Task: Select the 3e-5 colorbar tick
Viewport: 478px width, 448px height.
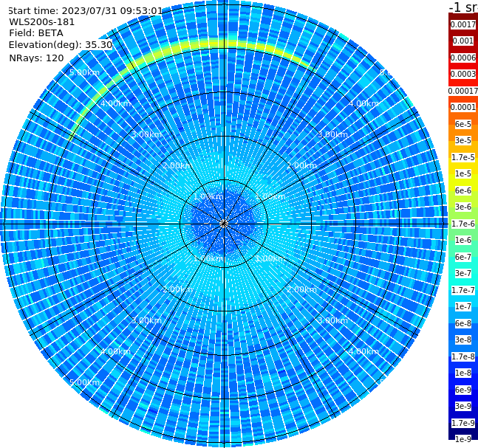Action: 463,140
